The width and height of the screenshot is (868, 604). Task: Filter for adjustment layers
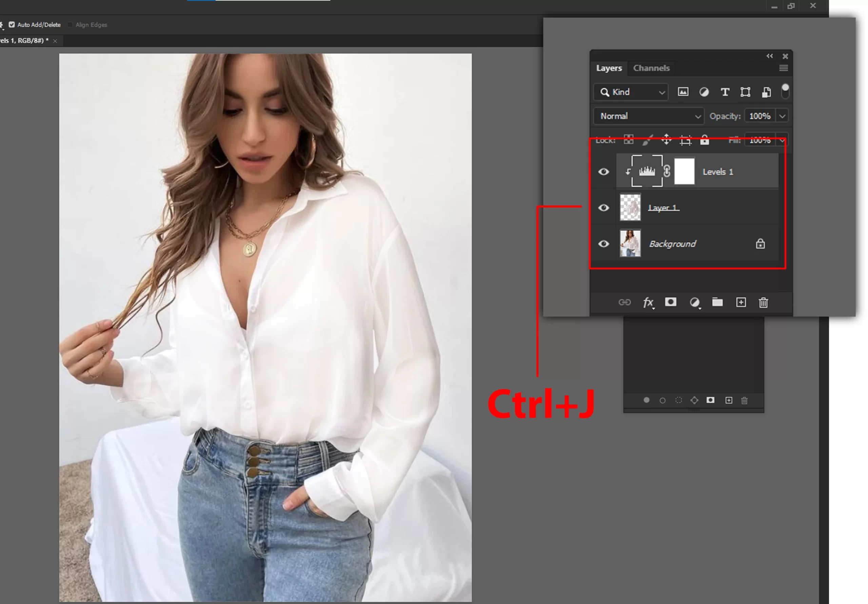coord(704,92)
